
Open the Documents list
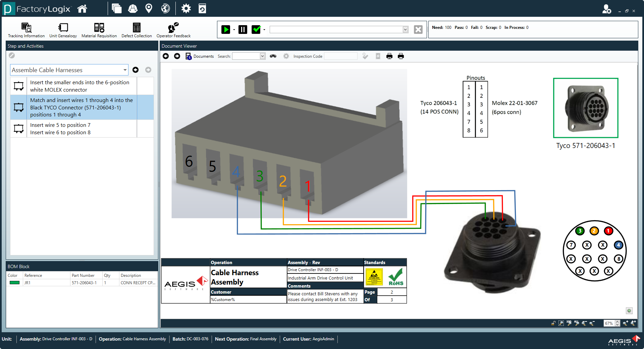tap(200, 56)
